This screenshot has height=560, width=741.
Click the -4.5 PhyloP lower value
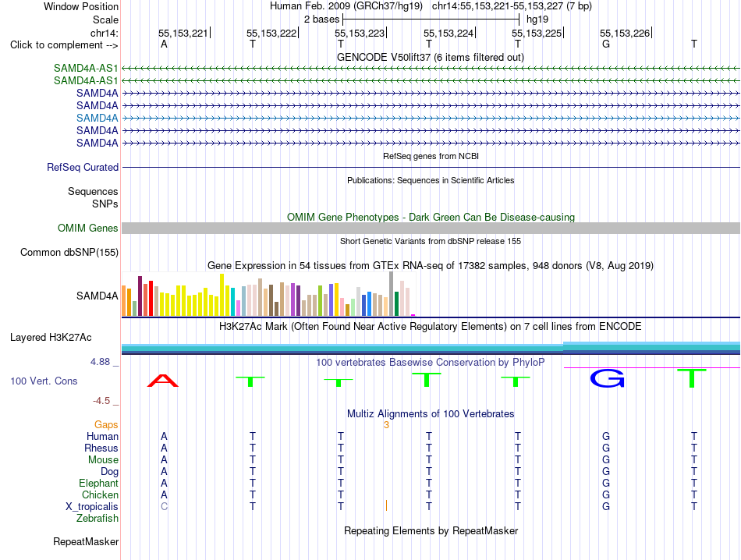click(x=101, y=401)
